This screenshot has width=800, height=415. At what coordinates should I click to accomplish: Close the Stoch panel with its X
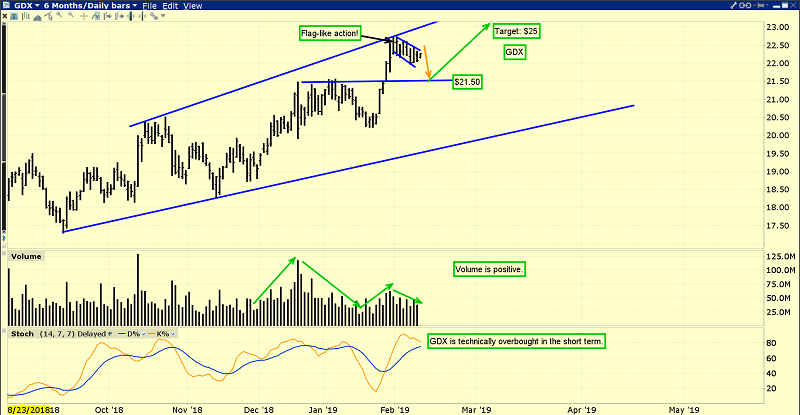(x=4, y=330)
